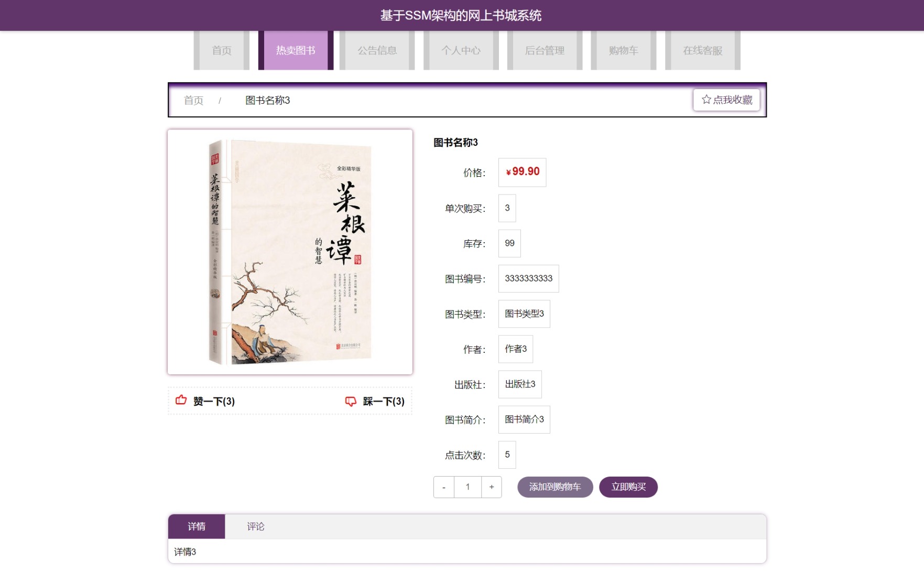Click the quantity input field

point(467,487)
